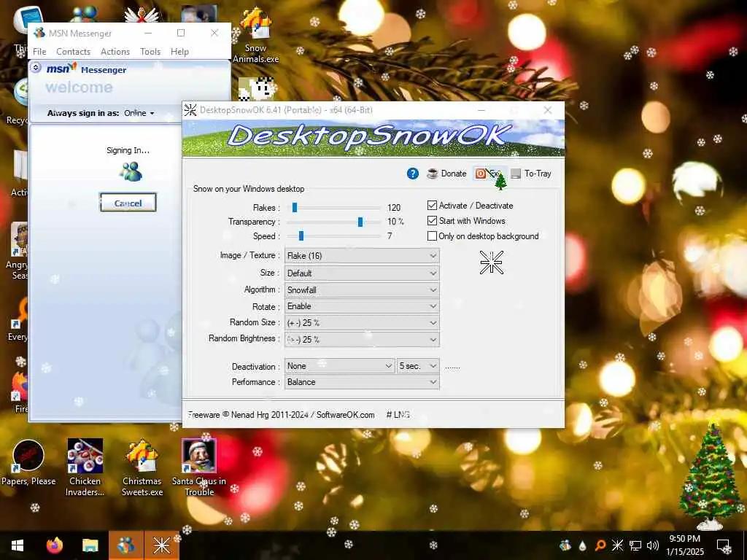Open the DesktopSnowOK help question mark icon
The height and width of the screenshot is (560, 747).
click(413, 174)
